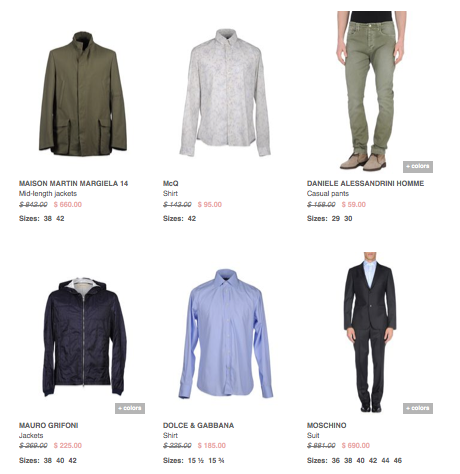Open the navy Mauro Grifoni hooded jacket image

click(83, 337)
